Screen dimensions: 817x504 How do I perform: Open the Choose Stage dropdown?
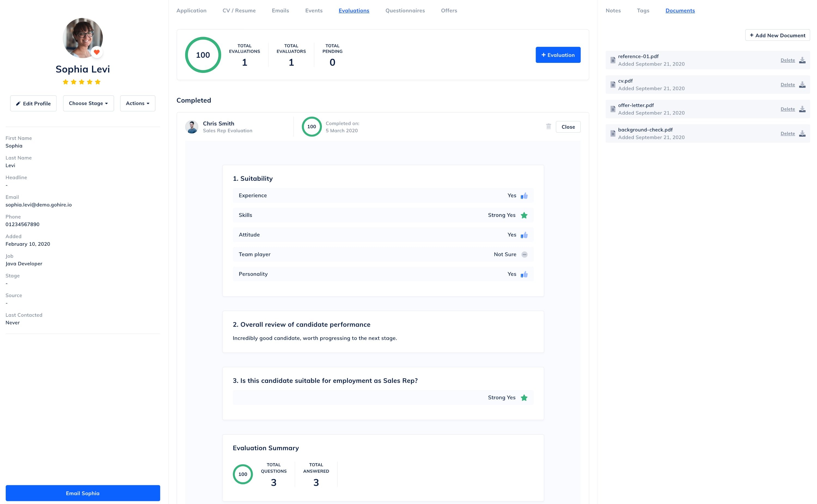(x=87, y=103)
